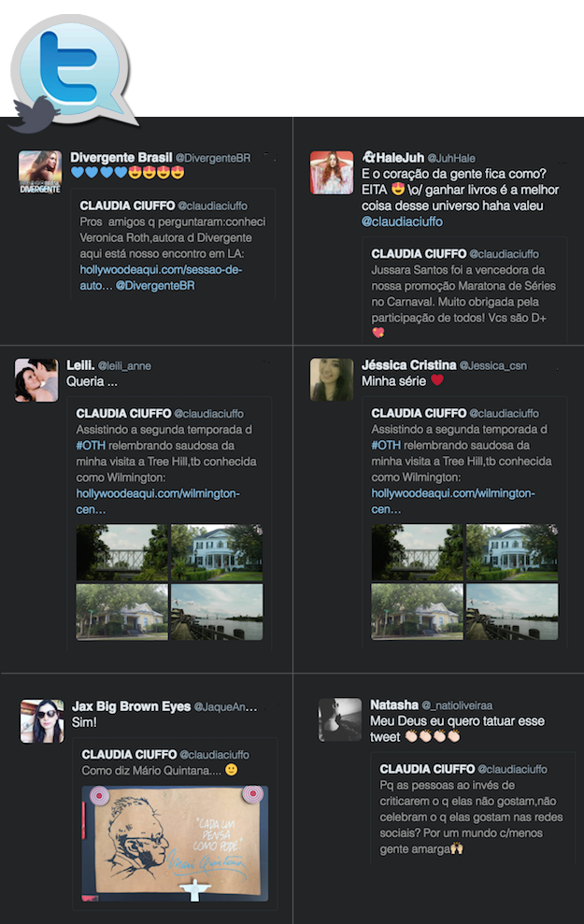Screen dimensions: 584x924
Task: Click the small bird icon beside logo
Action: pos(33,114)
